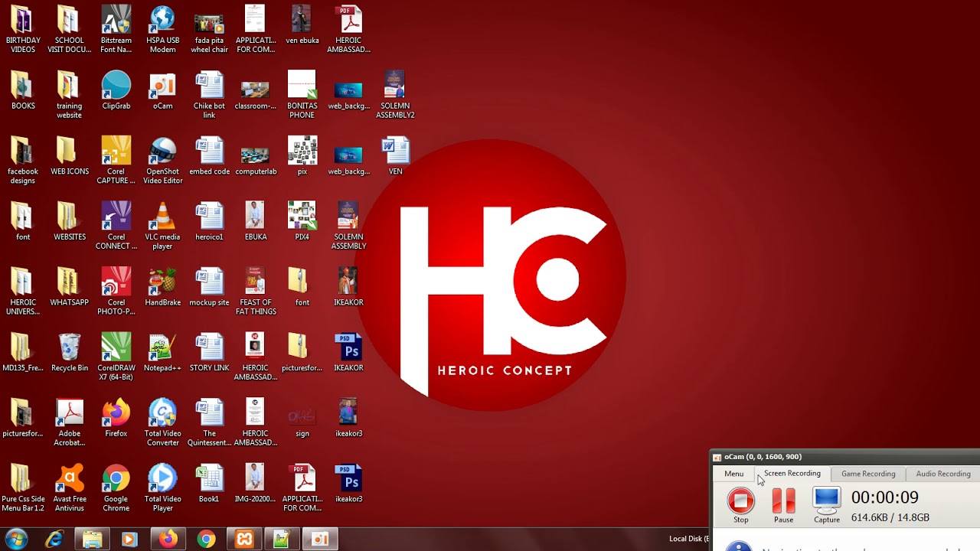Select the Screen Recording tab
The height and width of the screenshot is (551, 980).
(x=792, y=474)
